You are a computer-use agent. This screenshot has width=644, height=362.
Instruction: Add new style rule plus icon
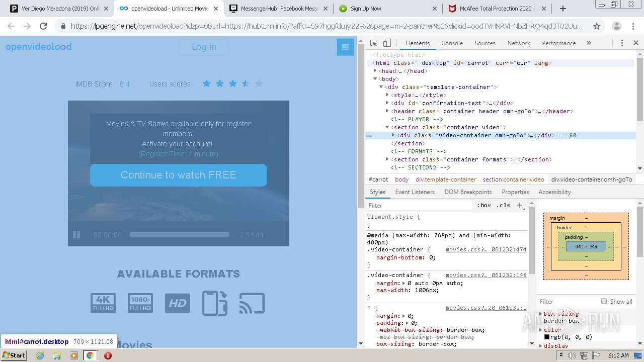click(x=520, y=205)
